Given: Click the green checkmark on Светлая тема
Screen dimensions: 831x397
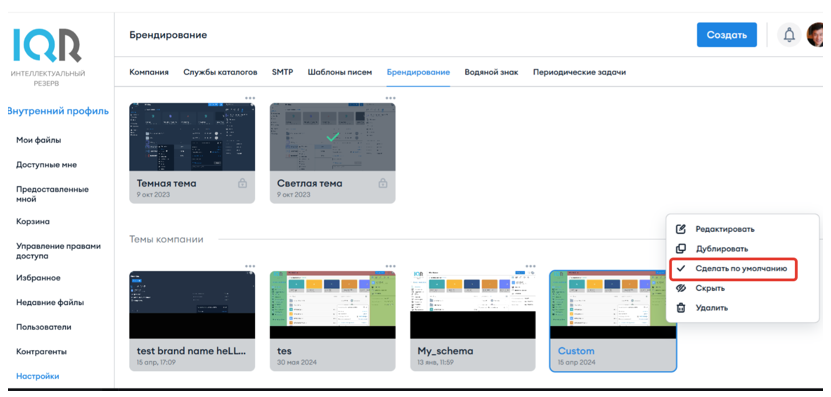Looking at the screenshot, I should [332, 137].
